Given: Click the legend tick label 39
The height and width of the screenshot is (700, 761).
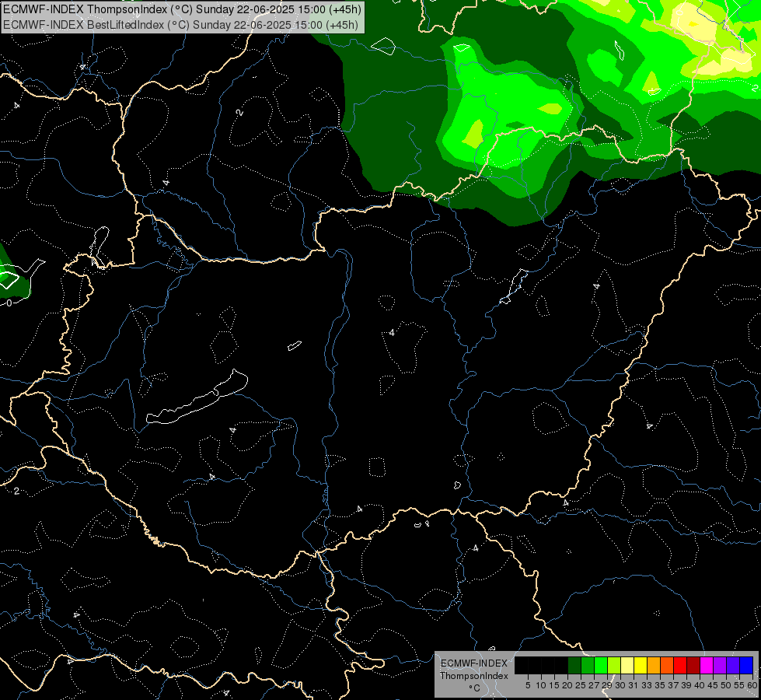Looking at the screenshot, I should tap(686, 685).
